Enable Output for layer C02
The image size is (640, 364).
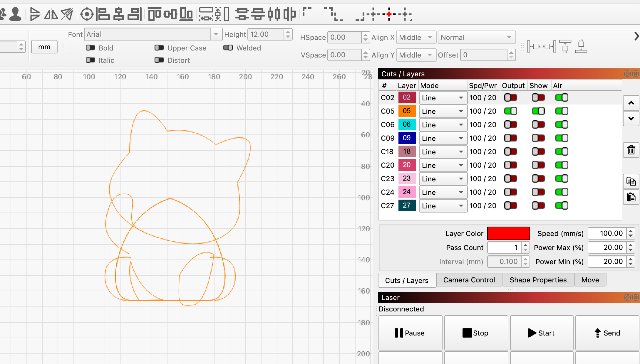[511, 97]
